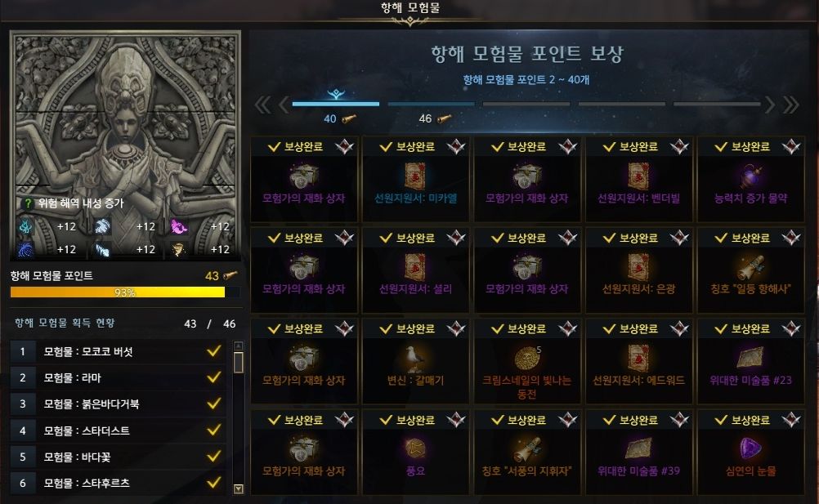The image size is (819, 504).
Task: Click the 심연의 눈물 purple gem icon
Action: [750, 448]
